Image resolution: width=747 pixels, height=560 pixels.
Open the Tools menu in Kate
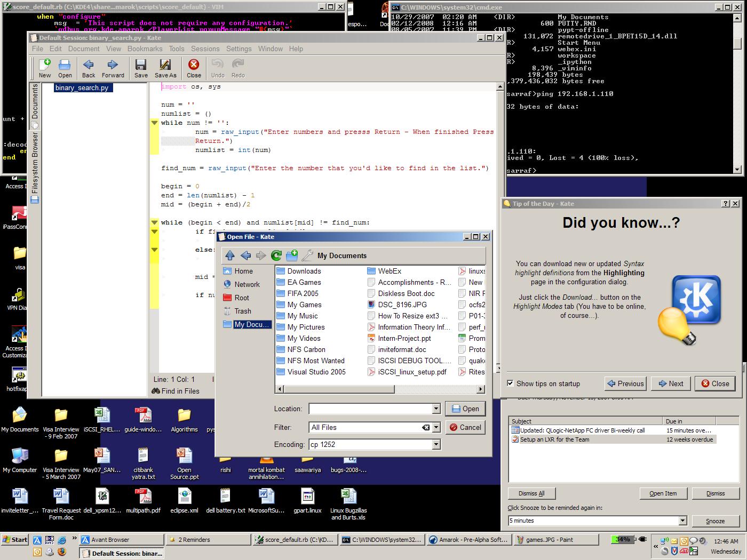click(177, 49)
